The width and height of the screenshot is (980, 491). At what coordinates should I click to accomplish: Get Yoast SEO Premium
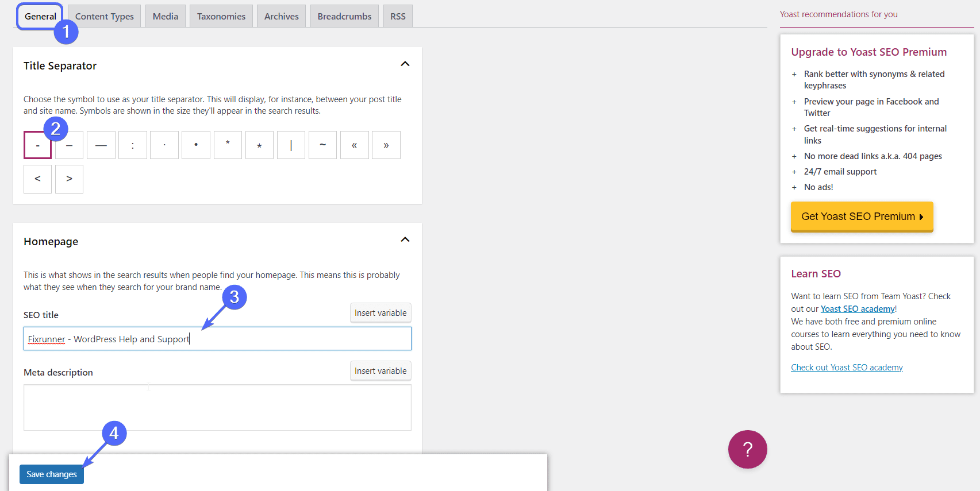862,216
